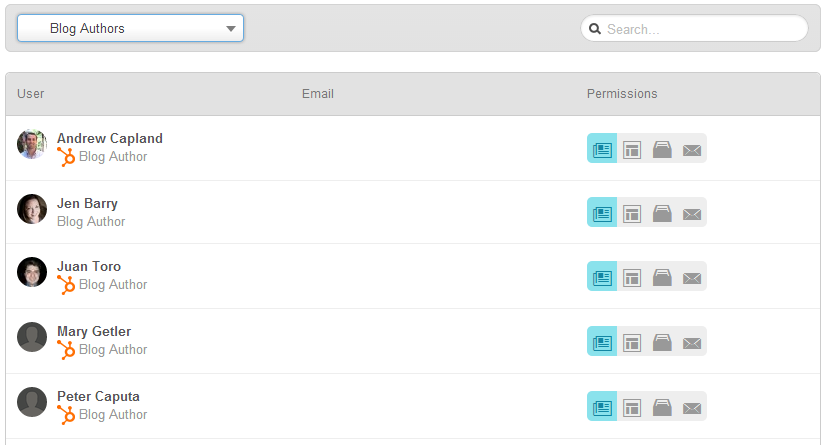Toggle inbox tray permission for Jen Barry
Screen dimensions: 825x445
[x=662, y=214]
